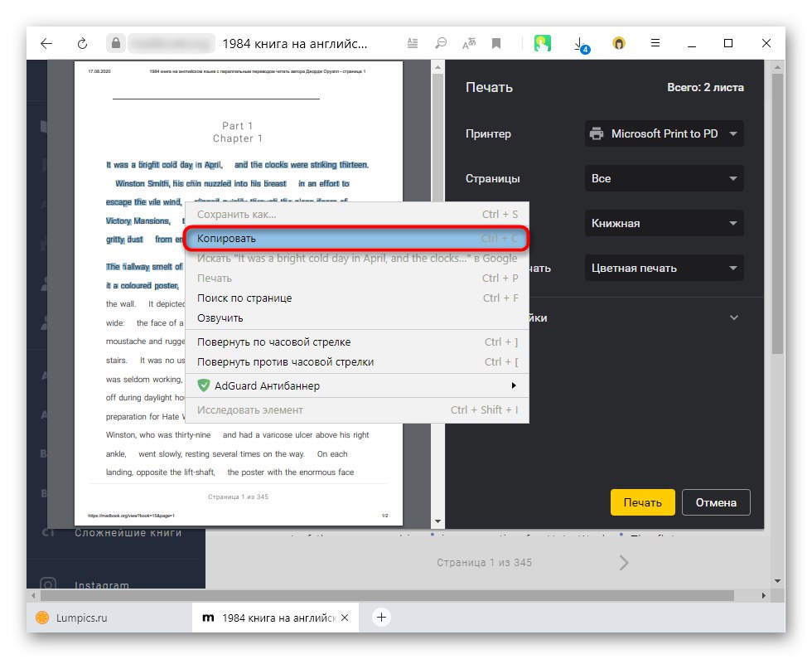
Task: Click the horizontal page scrollbar thumb
Action: (x=388, y=596)
